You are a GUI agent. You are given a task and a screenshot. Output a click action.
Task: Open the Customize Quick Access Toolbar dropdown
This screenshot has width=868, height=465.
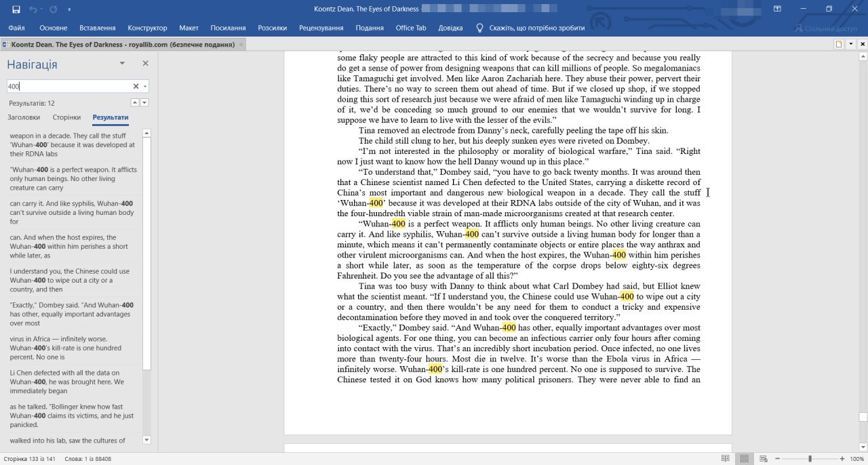point(70,9)
